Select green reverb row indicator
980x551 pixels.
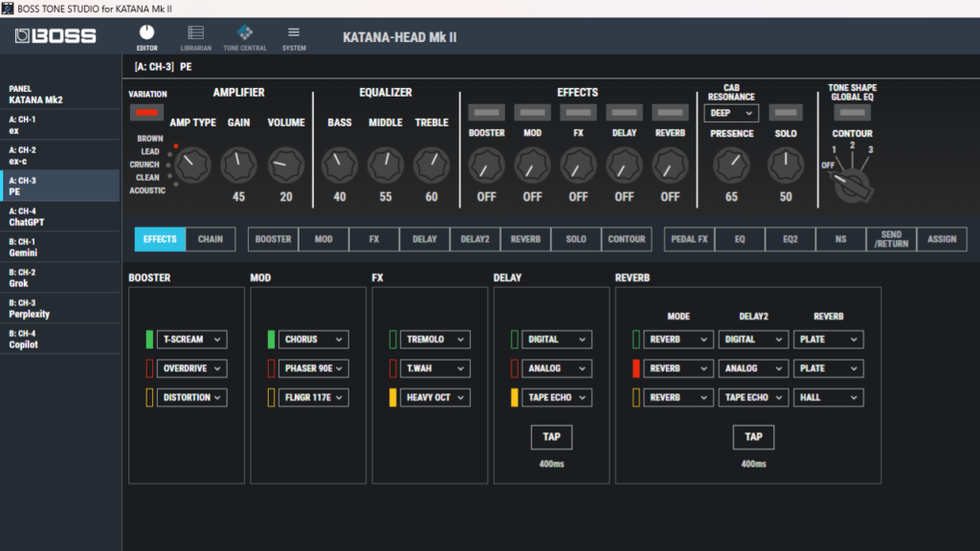click(x=636, y=340)
